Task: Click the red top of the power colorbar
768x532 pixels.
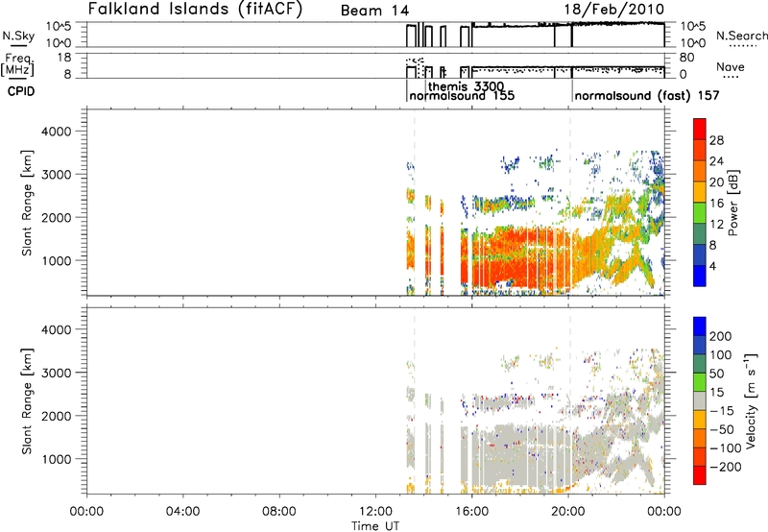Action: click(x=700, y=129)
